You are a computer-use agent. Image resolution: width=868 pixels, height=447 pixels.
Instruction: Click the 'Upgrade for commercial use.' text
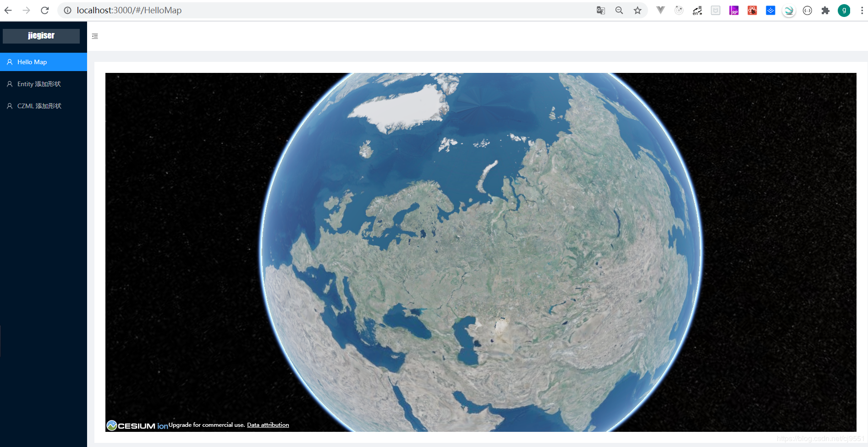tap(207, 425)
